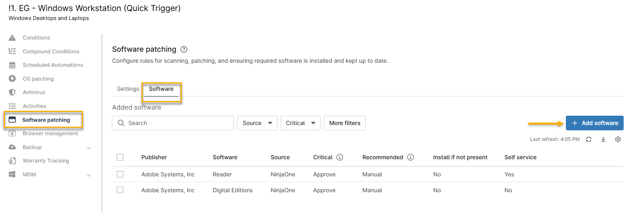Screen dimensions: 644x213
Task: Toggle the select-all checkbox in table header
Action: pos(120,157)
